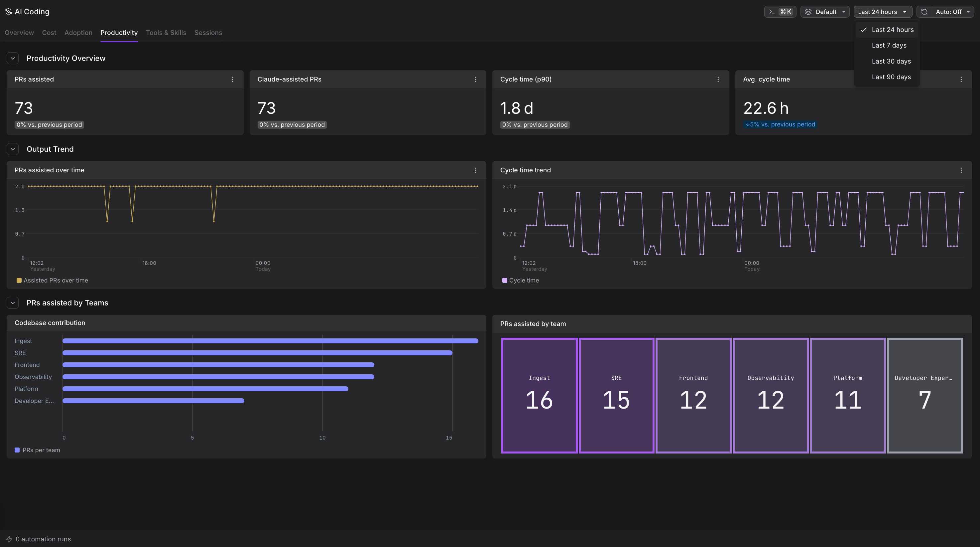This screenshot has height=547, width=980.
Task: Click the Frontend 12 treemap tile
Action: (693, 396)
